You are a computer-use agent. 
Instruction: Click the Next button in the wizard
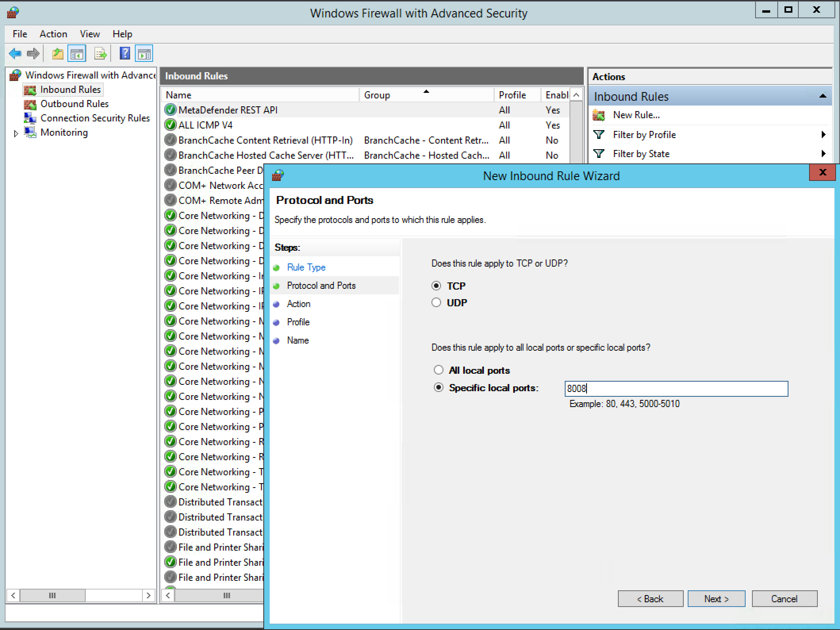[x=716, y=599]
